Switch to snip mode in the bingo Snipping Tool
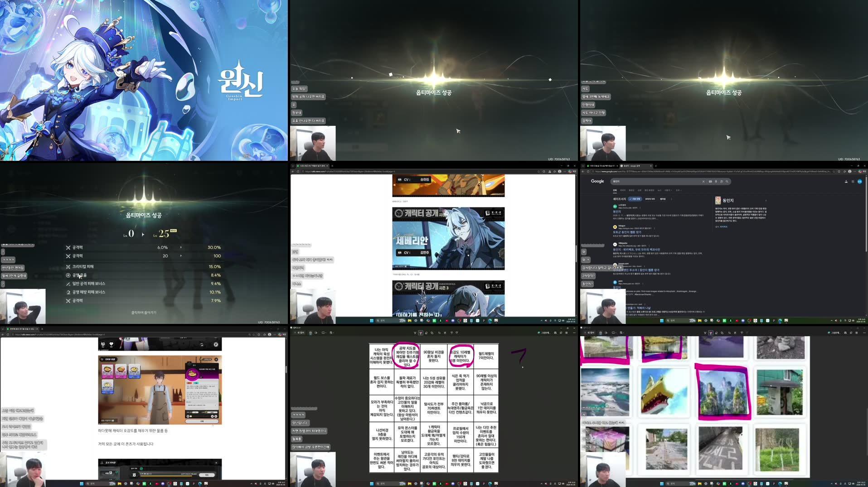 pyautogui.click(x=310, y=333)
